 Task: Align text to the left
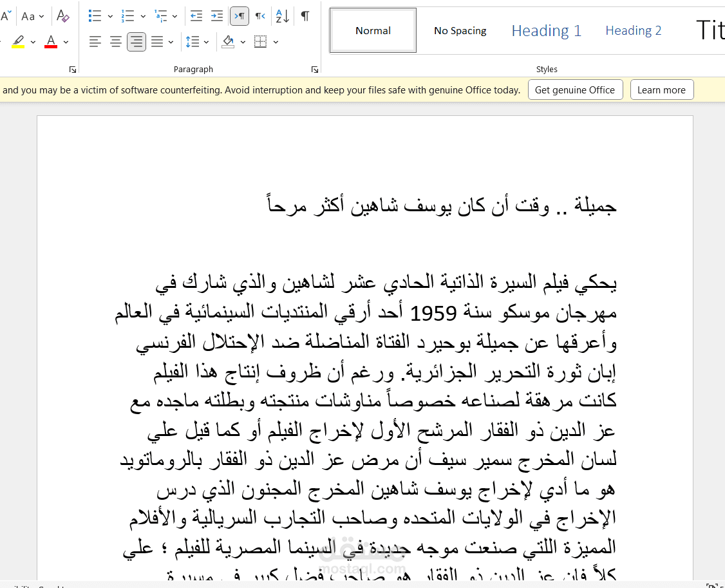pyautogui.click(x=95, y=42)
